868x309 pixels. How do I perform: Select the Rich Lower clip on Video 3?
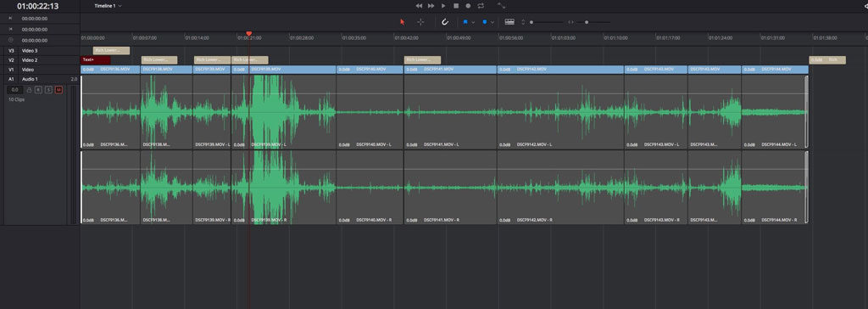pyautogui.click(x=111, y=50)
